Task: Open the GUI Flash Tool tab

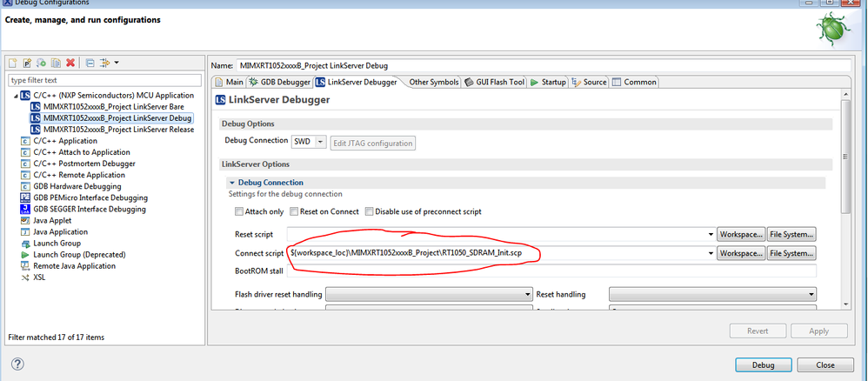Action: (494, 82)
